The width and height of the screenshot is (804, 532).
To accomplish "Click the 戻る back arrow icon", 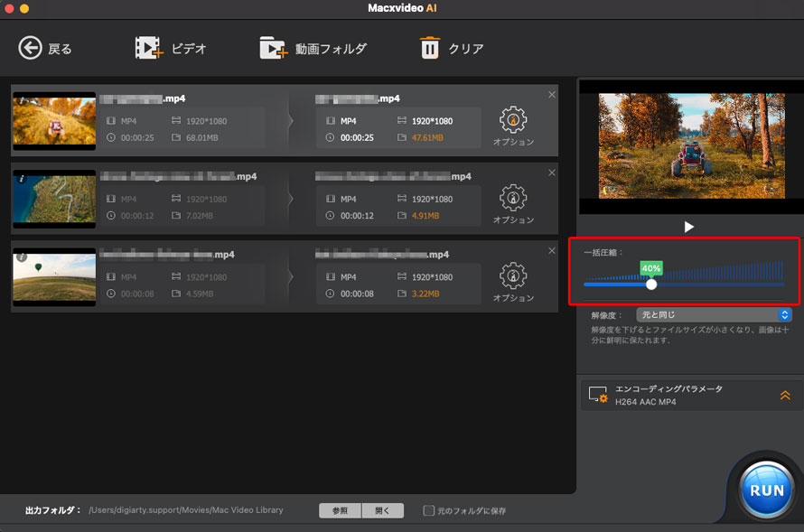I will coord(30,48).
